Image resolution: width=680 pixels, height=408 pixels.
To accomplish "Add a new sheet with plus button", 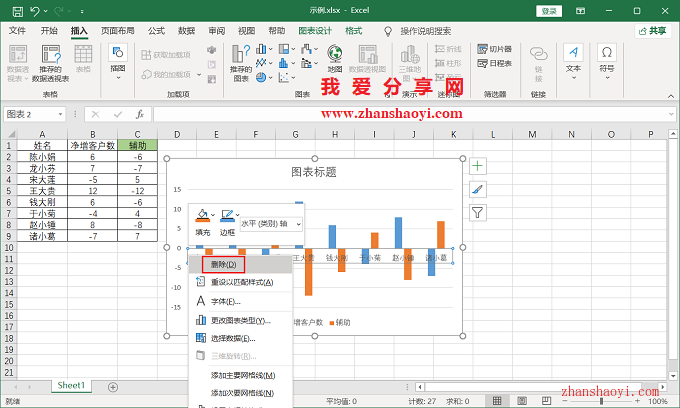I will tap(113, 387).
